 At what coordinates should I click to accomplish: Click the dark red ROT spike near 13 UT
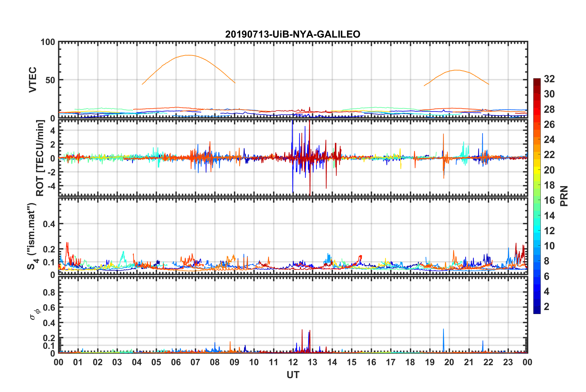pyautogui.click(x=310, y=158)
